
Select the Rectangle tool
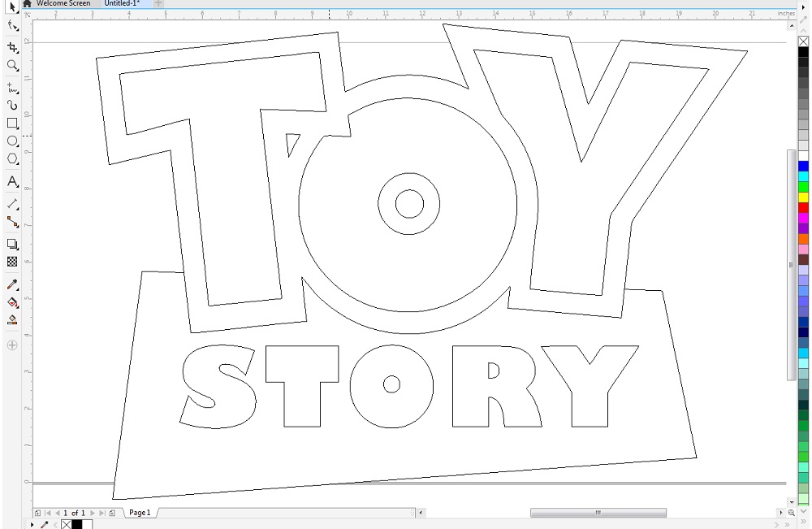pos(12,124)
